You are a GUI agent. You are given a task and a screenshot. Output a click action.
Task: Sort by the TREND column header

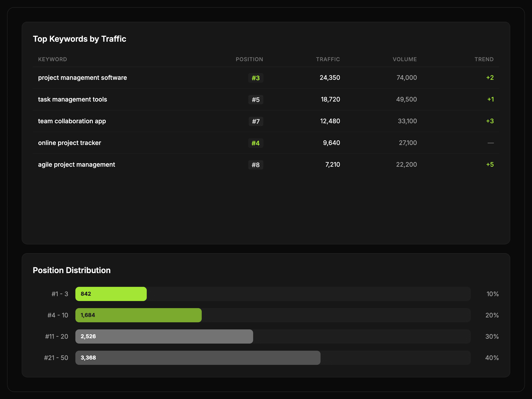(x=484, y=59)
